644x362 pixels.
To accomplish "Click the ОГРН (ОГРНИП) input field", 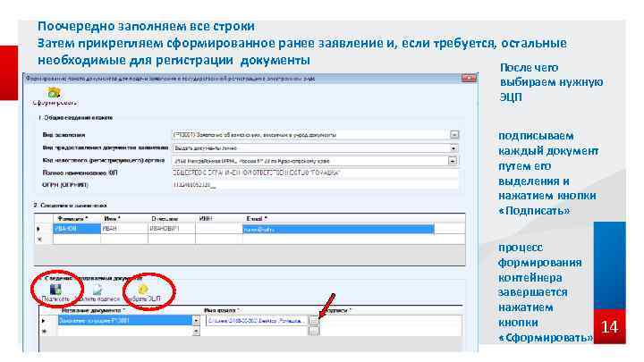I will point(315,186).
